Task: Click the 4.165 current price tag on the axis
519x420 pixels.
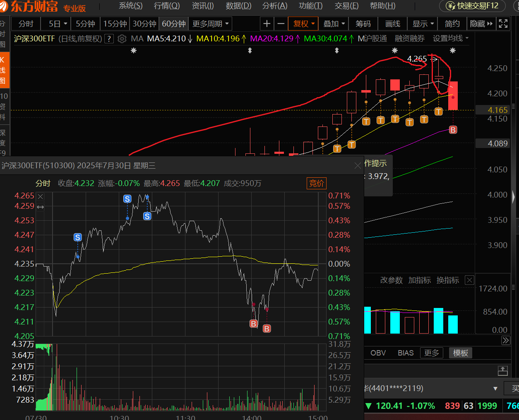Action: (x=492, y=110)
